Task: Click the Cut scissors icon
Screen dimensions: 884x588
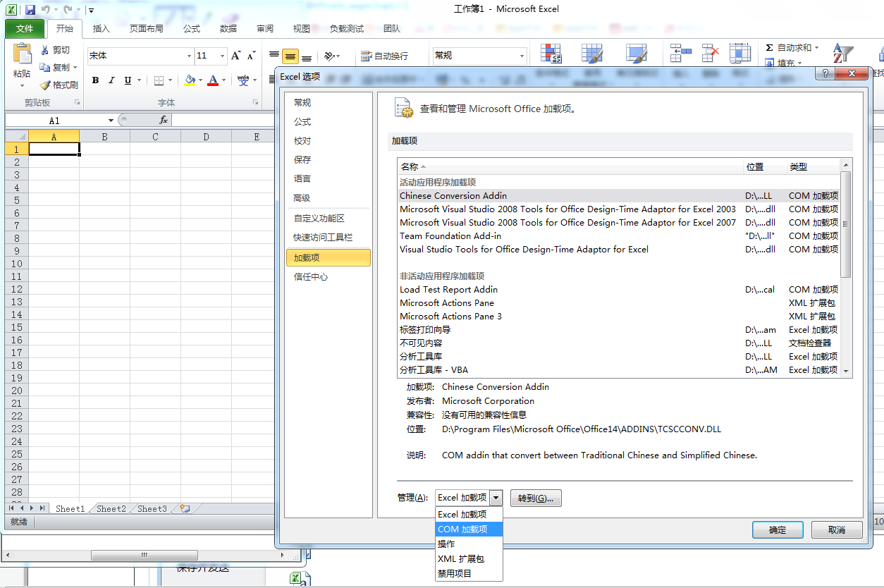Action: click(x=45, y=50)
